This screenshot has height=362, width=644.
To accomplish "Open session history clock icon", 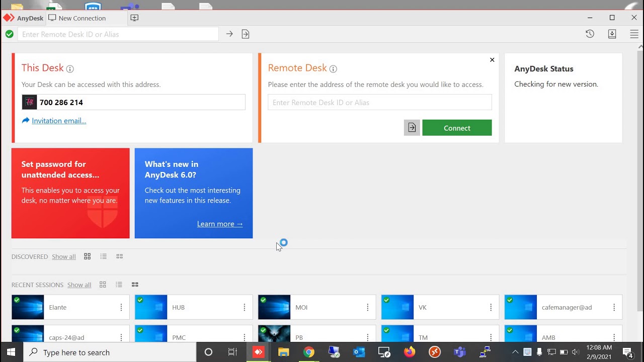I will (590, 34).
